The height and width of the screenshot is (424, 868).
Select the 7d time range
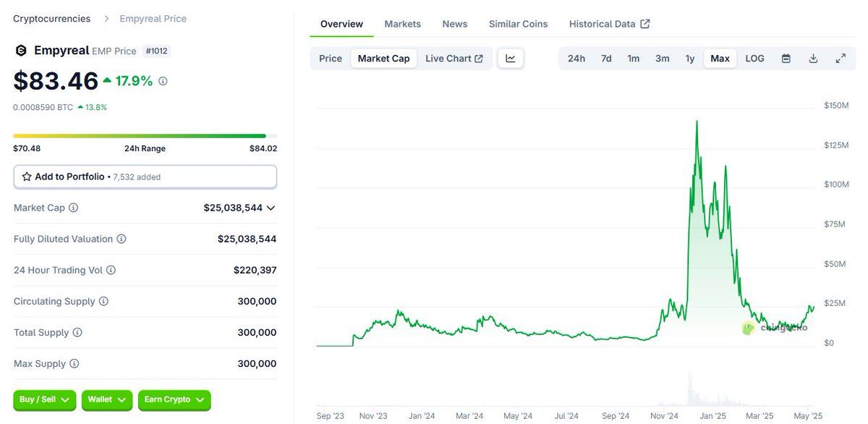tap(606, 59)
